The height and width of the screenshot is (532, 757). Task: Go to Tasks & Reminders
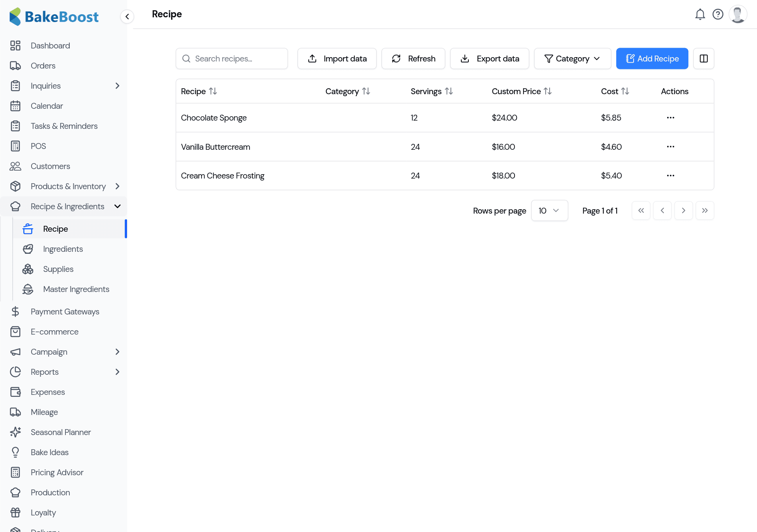[64, 126]
